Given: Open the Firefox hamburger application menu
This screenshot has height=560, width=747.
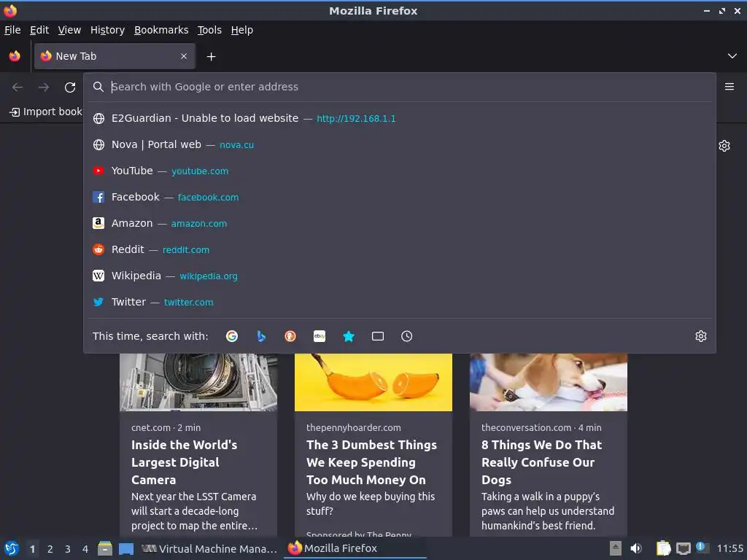Looking at the screenshot, I should point(729,87).
